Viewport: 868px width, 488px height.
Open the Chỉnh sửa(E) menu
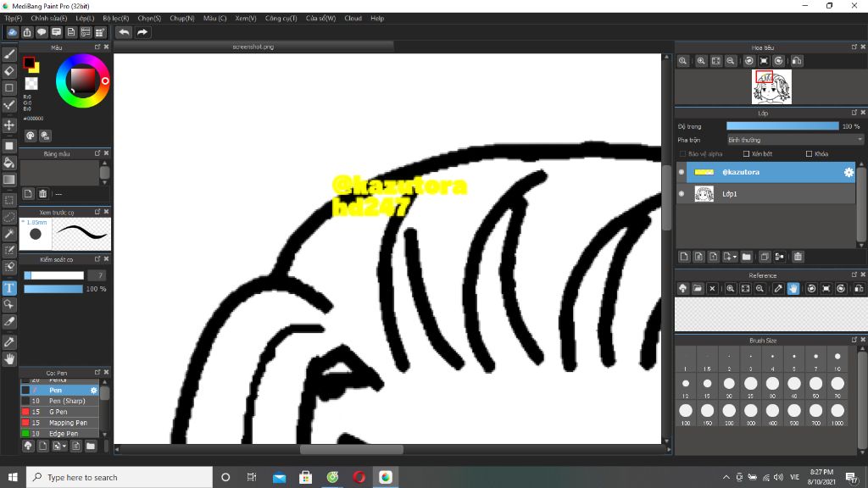(48, 19)
